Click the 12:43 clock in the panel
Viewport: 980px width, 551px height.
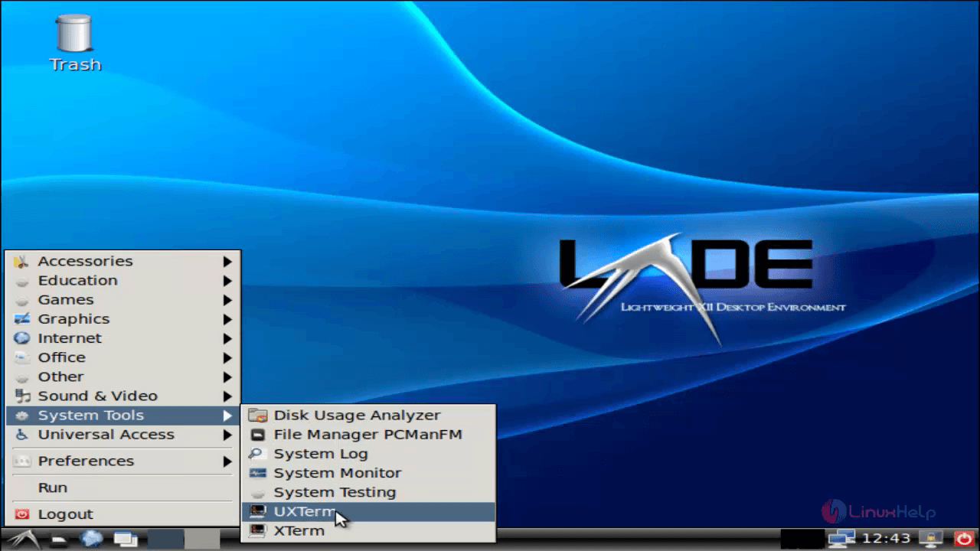[886, 539]
